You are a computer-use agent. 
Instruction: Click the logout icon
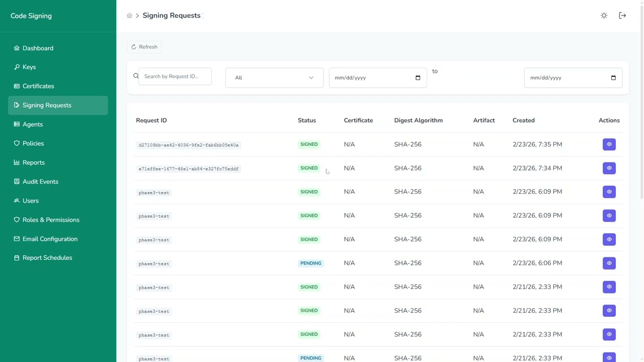pyautogui.click(x=622, y=16)
